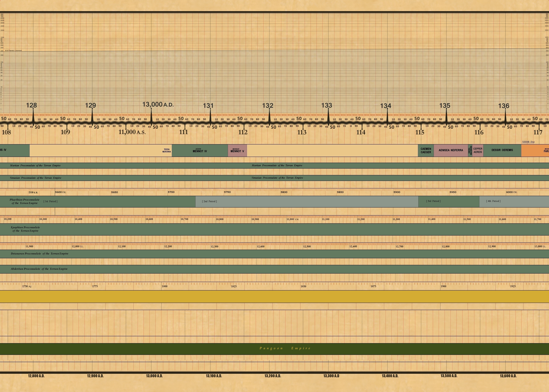
Task: Select the MENNOT IV reign block
Action: tap(200, 151)
